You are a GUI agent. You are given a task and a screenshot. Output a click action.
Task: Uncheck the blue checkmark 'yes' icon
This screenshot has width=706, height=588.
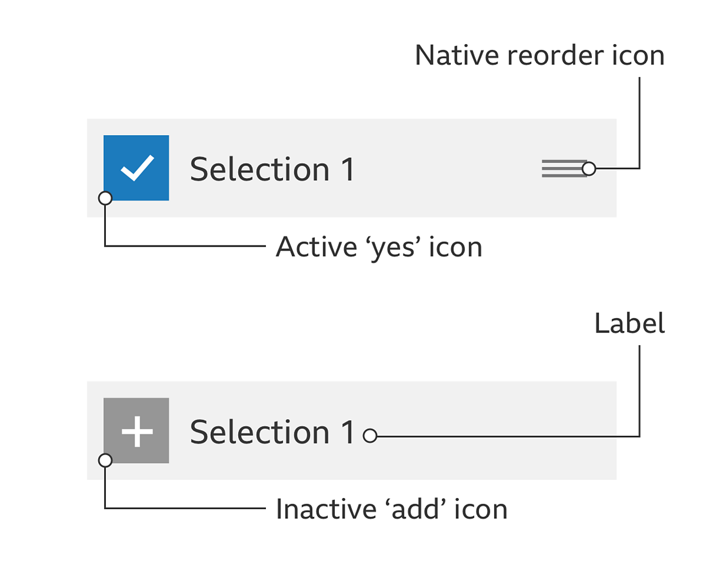coord(136,168)
